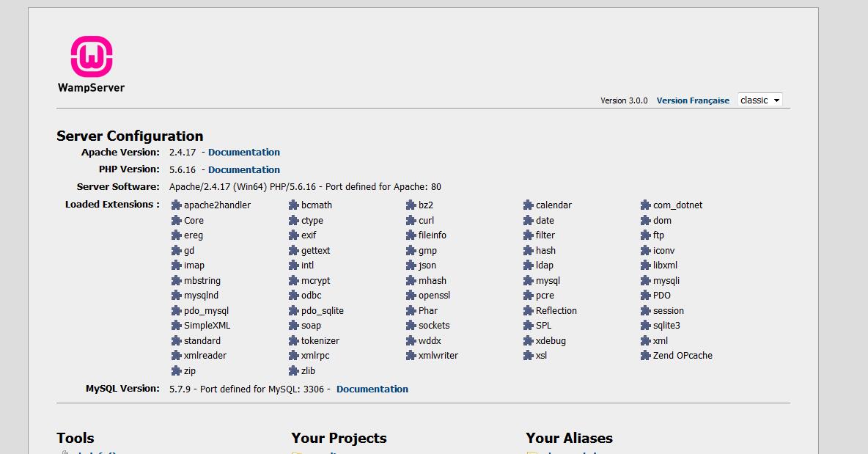Screen dimensions: 868x454
Task: Click puzzle icon next to apache2handler
Action: pos(177,205)
